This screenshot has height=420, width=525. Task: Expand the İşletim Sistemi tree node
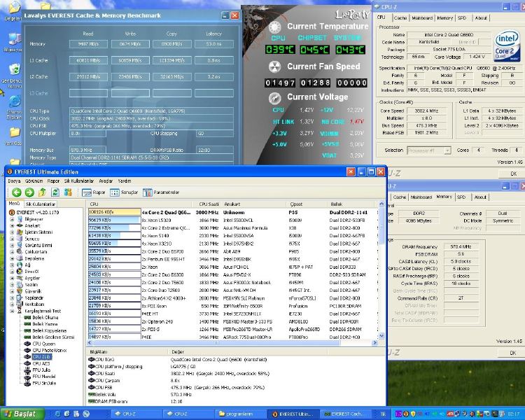coord(13,232)
